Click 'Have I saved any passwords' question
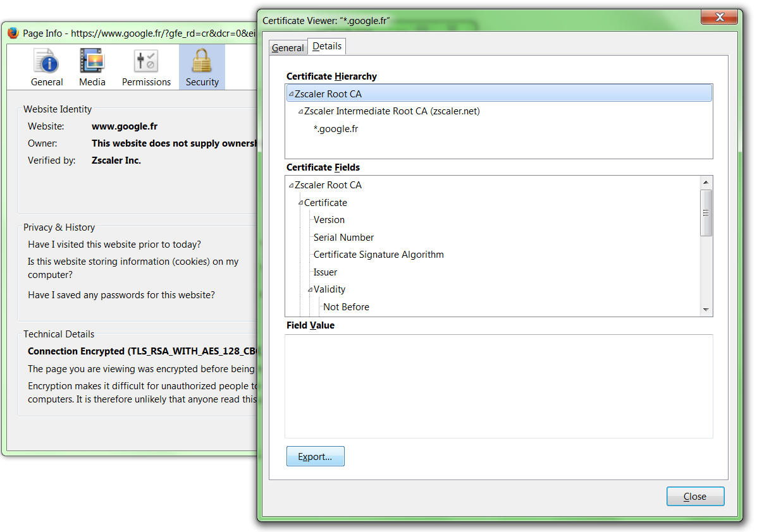This screenshot has width=757, height=532. pyautogui.click(x=121, y=294)
